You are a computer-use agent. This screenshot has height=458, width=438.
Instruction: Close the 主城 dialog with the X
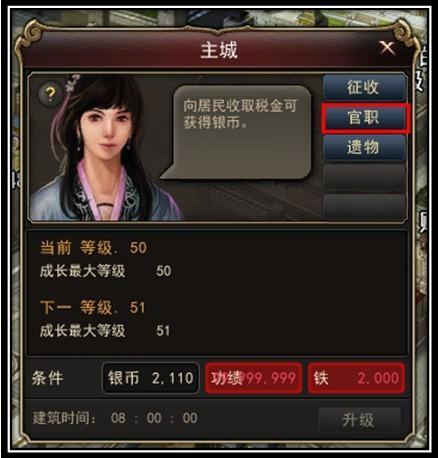[x=387, y=48]
